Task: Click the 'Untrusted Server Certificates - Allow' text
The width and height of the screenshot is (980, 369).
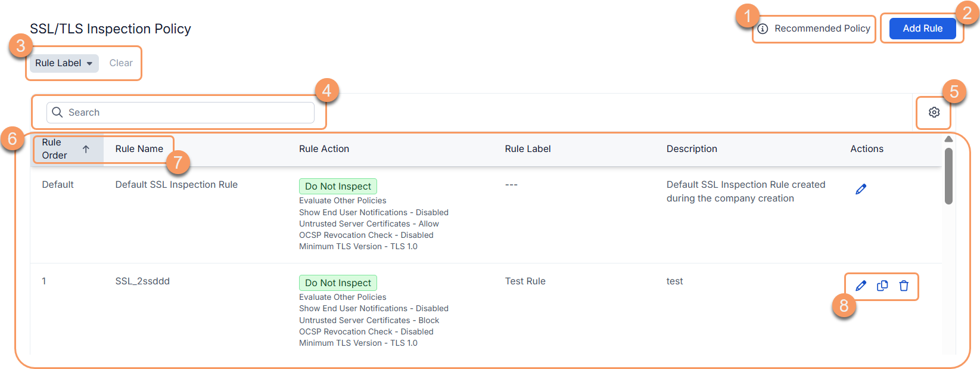Action: (x=369, y=224)
